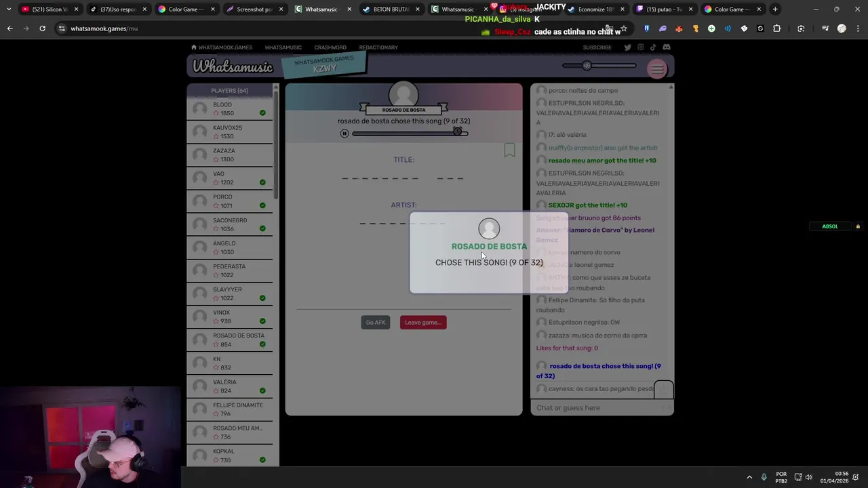
Task: Open the Chrome three-dot menu
Action: tap(858, 28)
